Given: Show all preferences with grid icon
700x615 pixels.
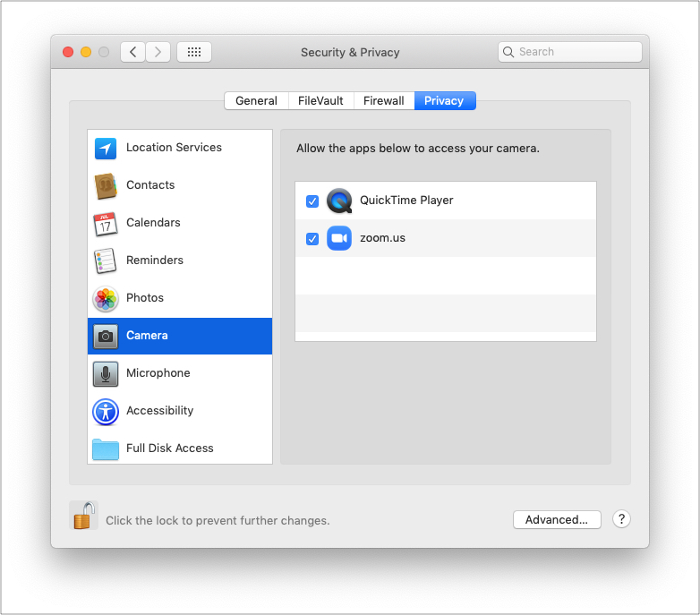Looking at the screenshot, I should pos(194,52).
